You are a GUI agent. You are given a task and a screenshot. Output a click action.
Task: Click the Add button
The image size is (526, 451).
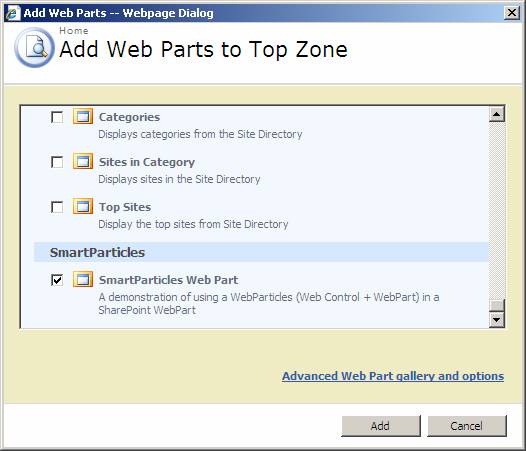click(x=381, y=426)
